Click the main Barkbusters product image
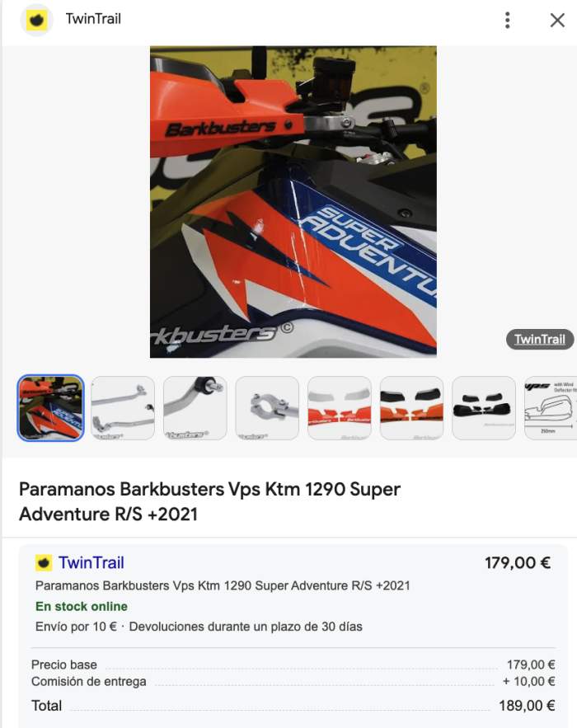The width and height of the screenshot is (577, 728). 293,201
